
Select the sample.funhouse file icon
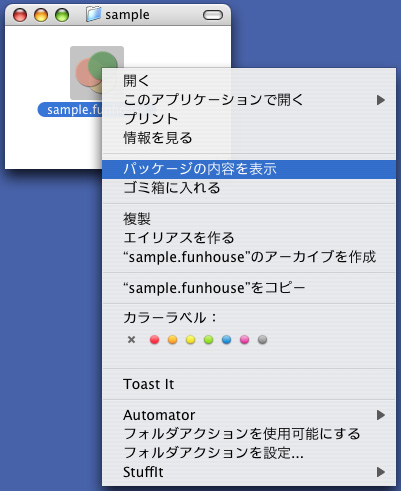coord(86,73)
